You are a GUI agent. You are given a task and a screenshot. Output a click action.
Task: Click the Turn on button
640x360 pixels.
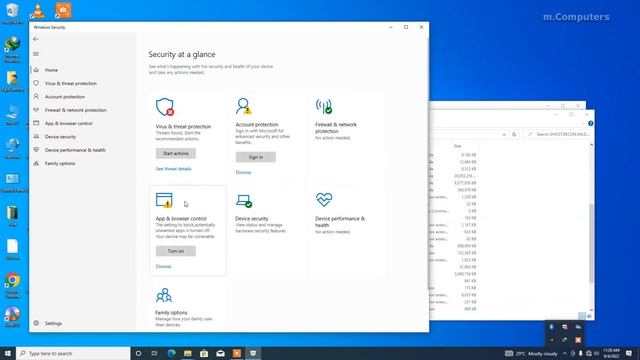[x=176, y=251]
